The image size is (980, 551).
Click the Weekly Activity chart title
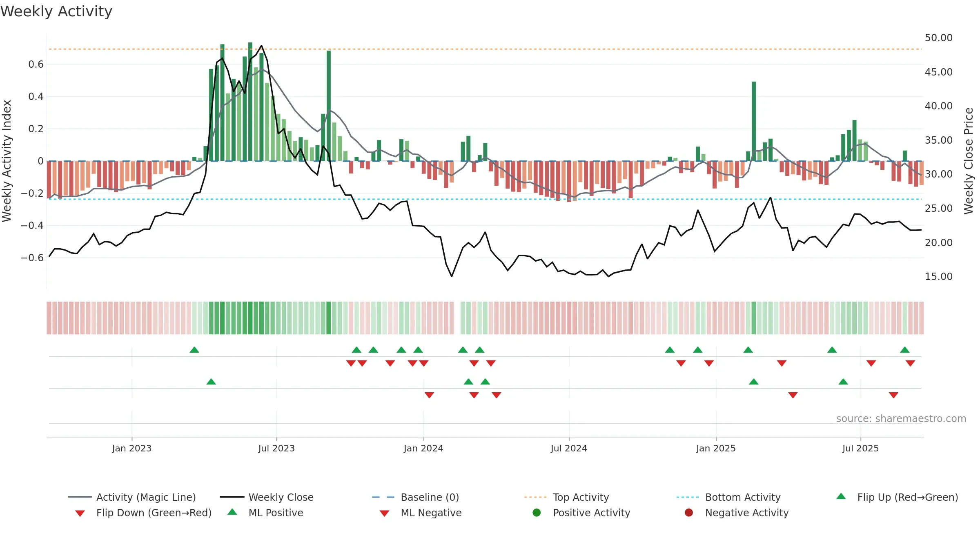pos(56,11)
